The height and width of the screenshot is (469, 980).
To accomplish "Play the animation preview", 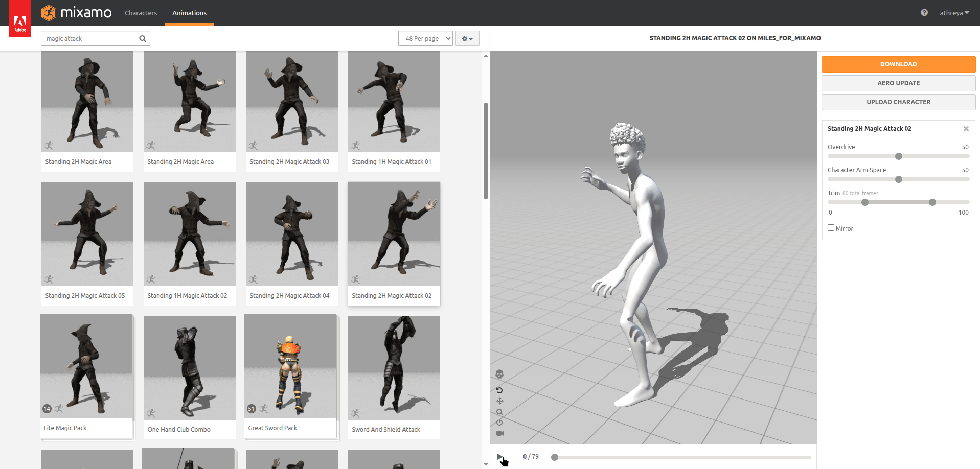I will pos(499,457).
